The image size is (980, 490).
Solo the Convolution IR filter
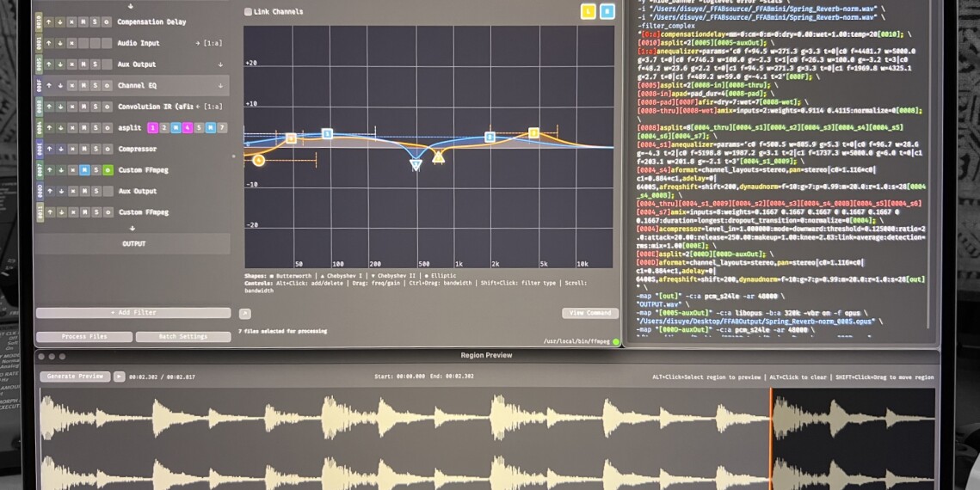[95, 107]
